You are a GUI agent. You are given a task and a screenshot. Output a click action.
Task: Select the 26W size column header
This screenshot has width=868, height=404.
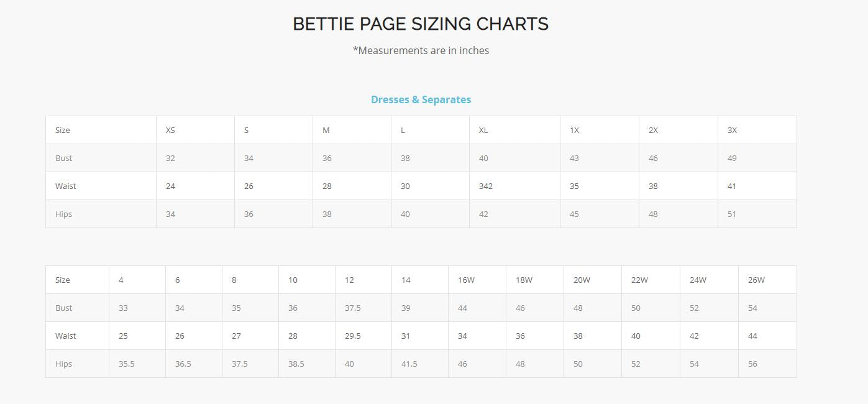tap(756, 280)
